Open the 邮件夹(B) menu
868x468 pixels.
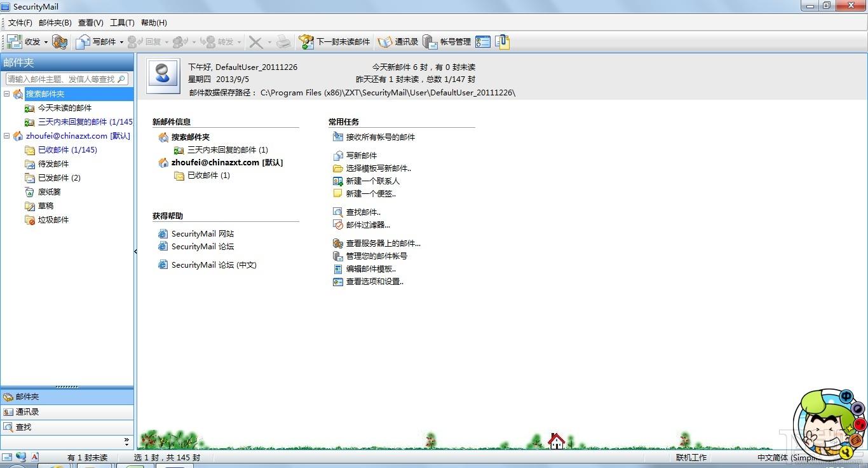click(55, 23)
